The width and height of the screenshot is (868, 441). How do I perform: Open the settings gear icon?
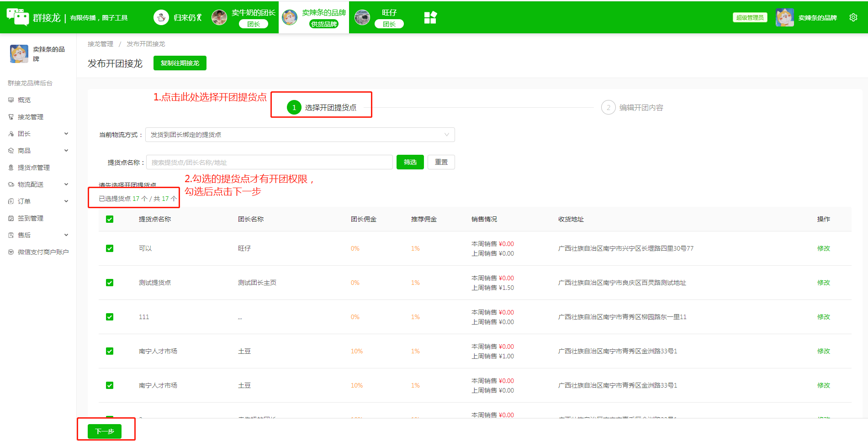pos(853,17)
